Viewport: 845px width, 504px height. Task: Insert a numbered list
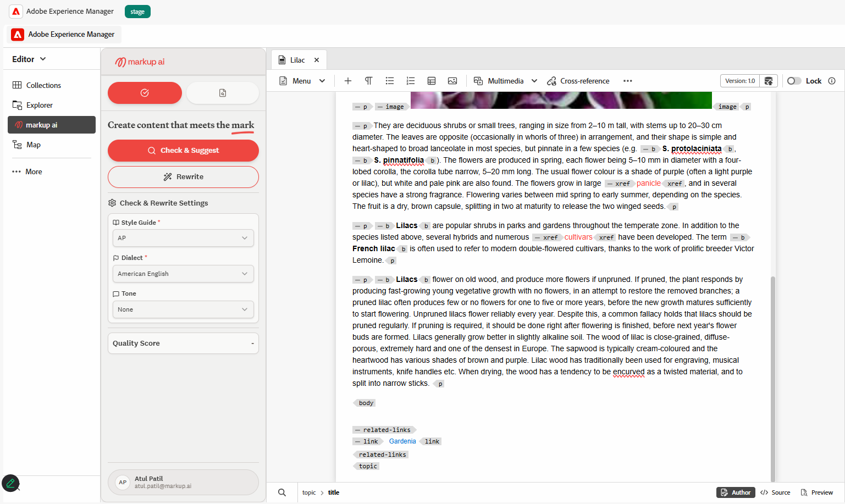coord(411,81)
